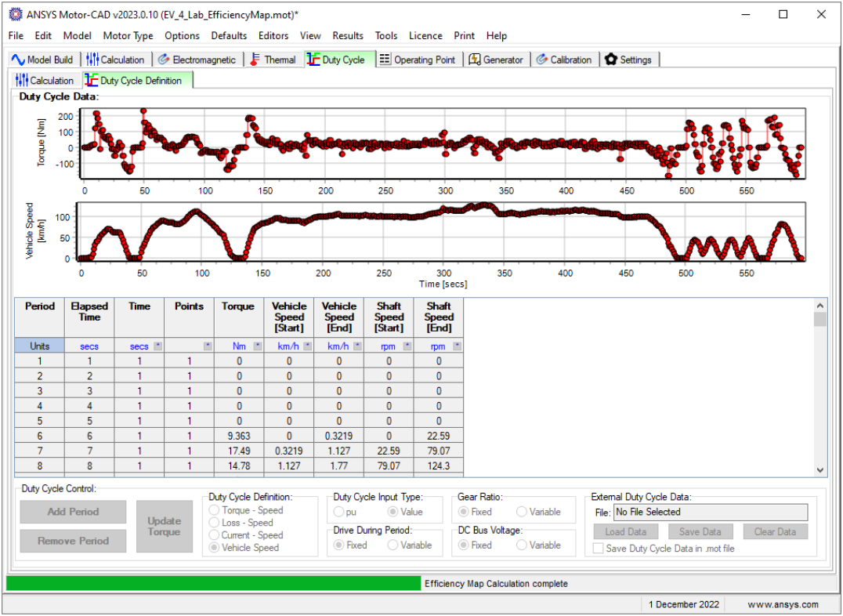
Task: Select the Loss - Speed radio button
Action: click(x=214, y=523)
